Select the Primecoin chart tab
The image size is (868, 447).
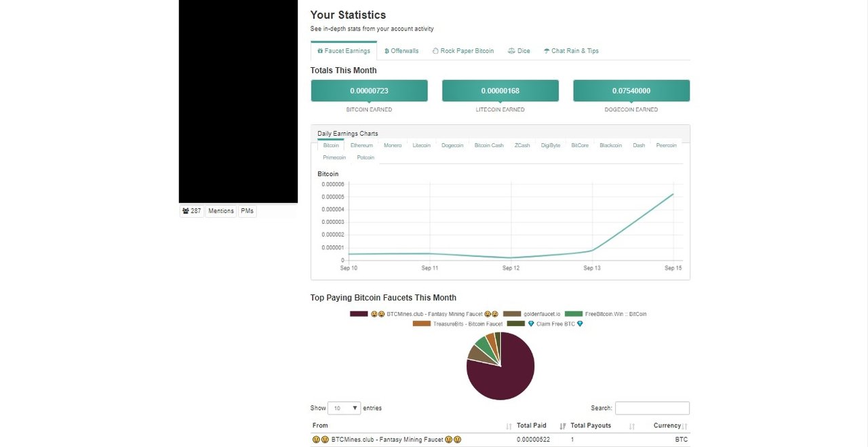(x=334, y=157)
